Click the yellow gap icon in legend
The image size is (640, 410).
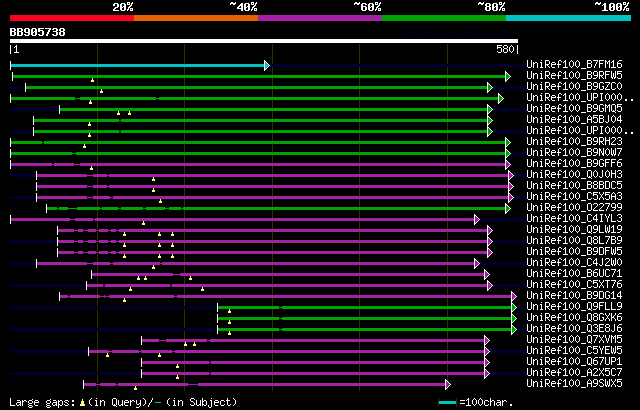pos(82,403)
